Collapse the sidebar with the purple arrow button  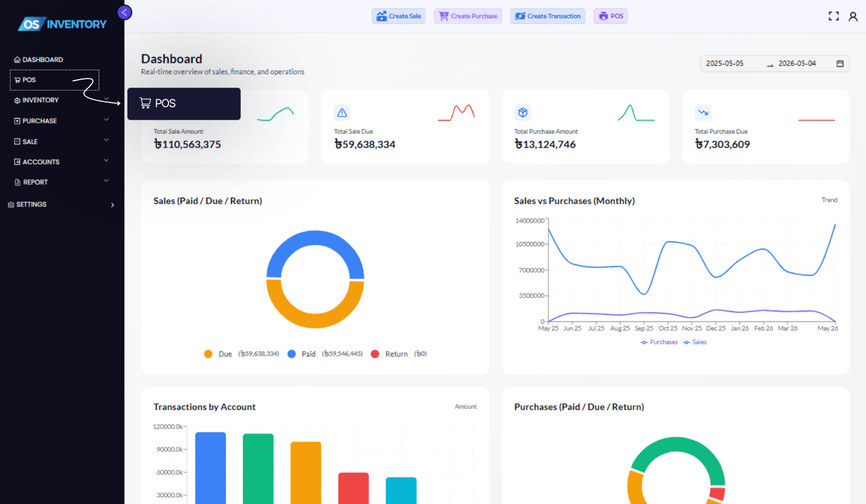[x=125, y=12]
